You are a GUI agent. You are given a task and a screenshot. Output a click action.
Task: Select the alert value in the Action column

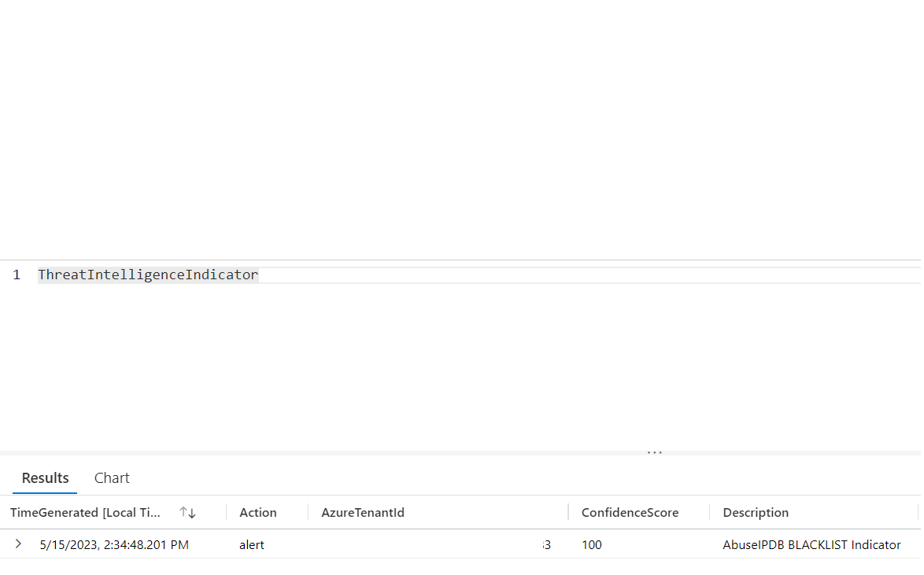coord(252,544)
